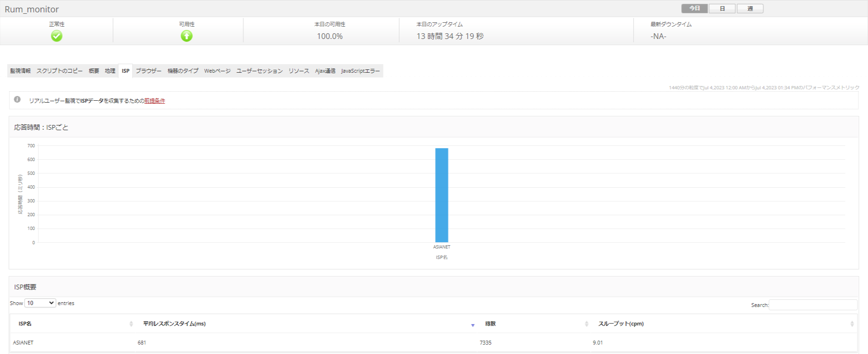The image size is (868, 354).
Task: Click sort arrows of the 総数 column
Action: click(x=586, y=324)
